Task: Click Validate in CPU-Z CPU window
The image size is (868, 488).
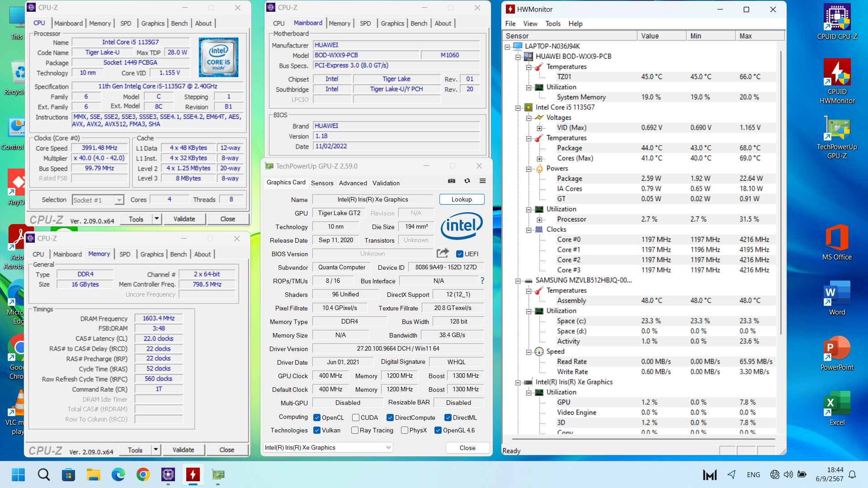Action: pos(184,219)
